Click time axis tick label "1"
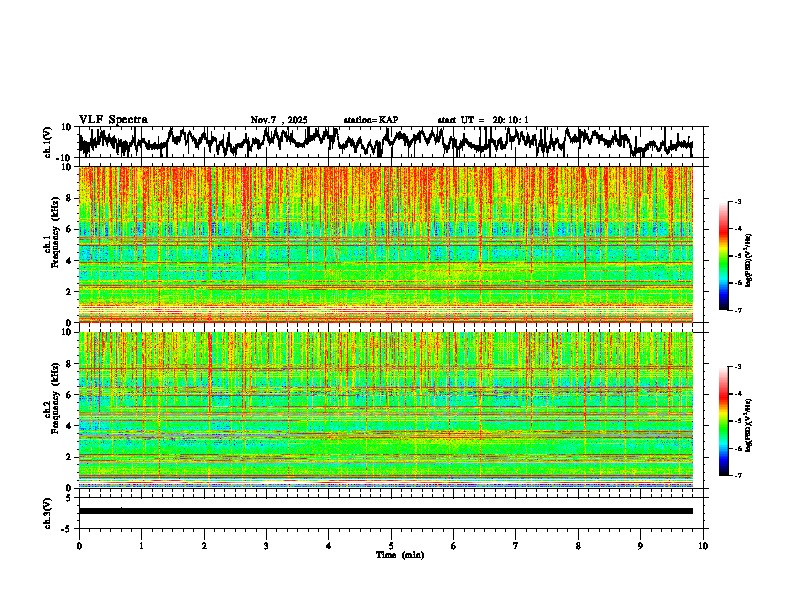The image size is (792, 612). (x=141, y=546)
